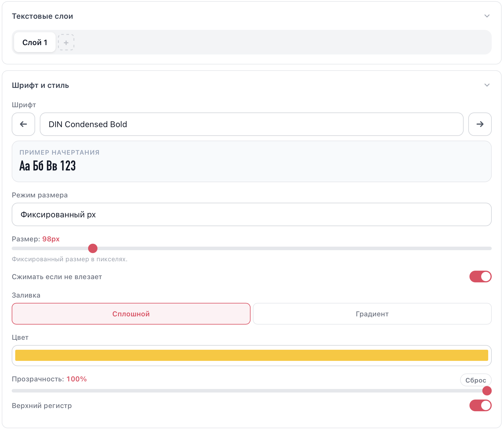Switch to next font with right arrow

480,124
